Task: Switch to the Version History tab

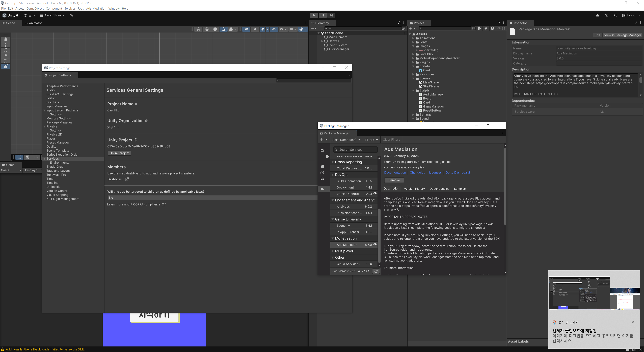Action: coord(414,189)
